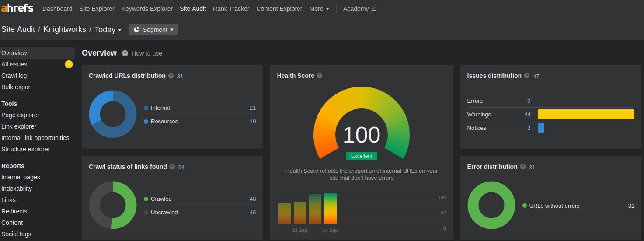Open Bulk export

(17, 87)
